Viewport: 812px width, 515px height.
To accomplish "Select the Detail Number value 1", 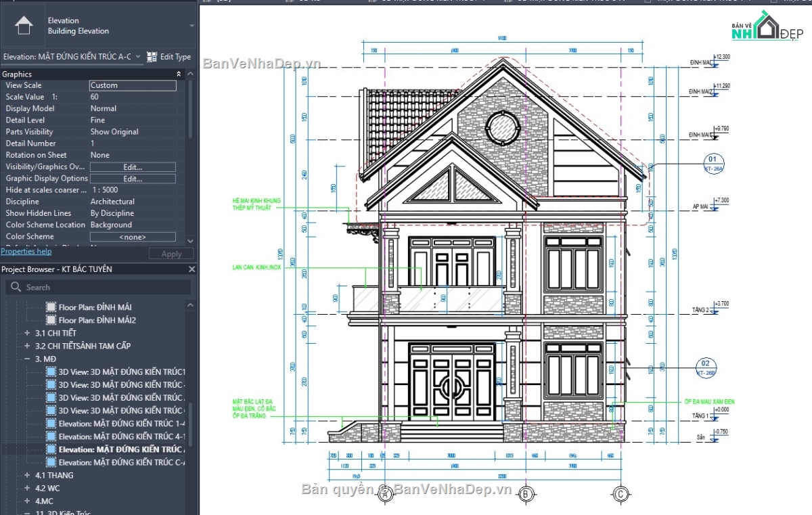I will pos(133,143).
